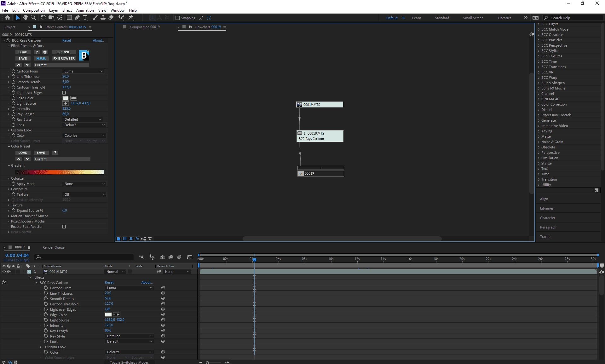The height and width of the screenshot is (364, 605).
Task: Click the Edge Color eyedropper in Effect Controls
Action: pos(74,98)
